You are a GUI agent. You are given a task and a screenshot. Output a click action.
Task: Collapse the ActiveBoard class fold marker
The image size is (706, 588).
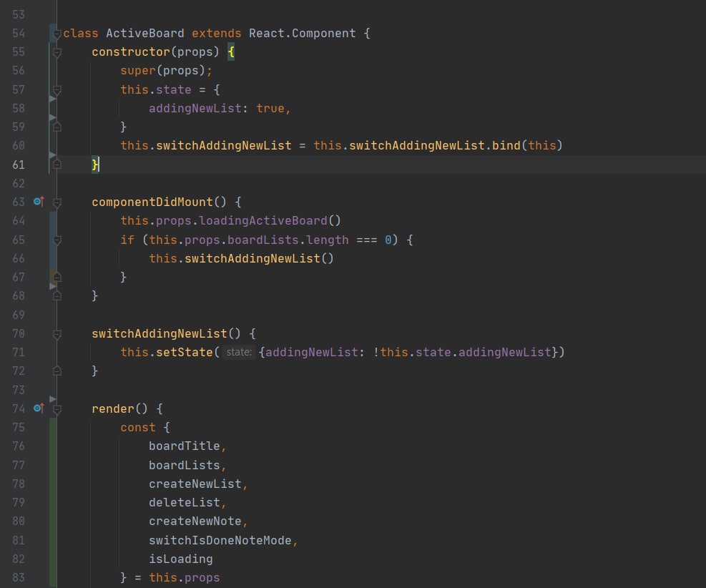[57, 34]
